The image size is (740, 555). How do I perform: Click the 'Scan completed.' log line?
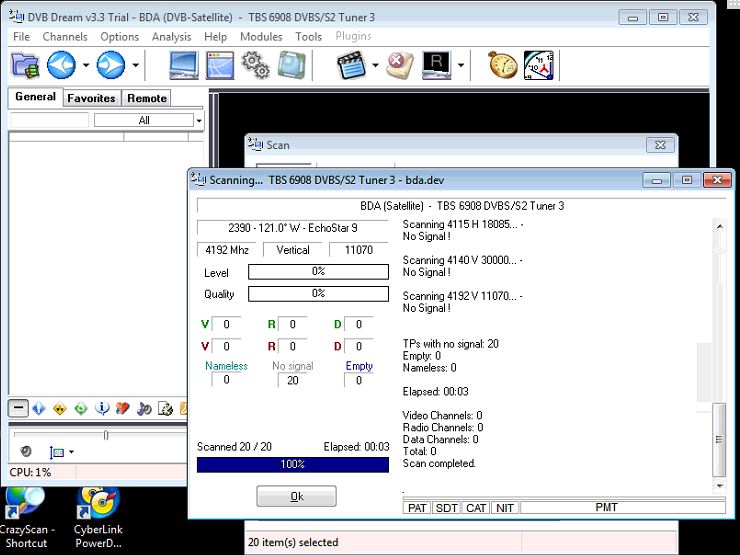439,463
